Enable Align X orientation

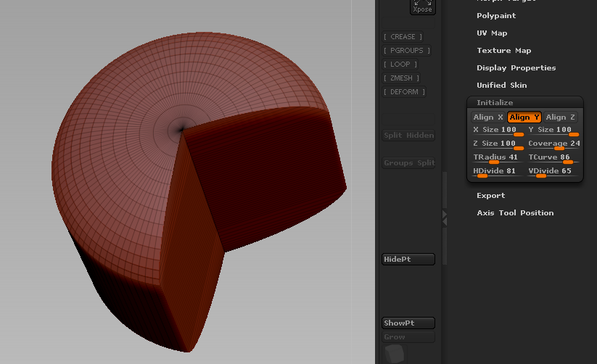487,117
